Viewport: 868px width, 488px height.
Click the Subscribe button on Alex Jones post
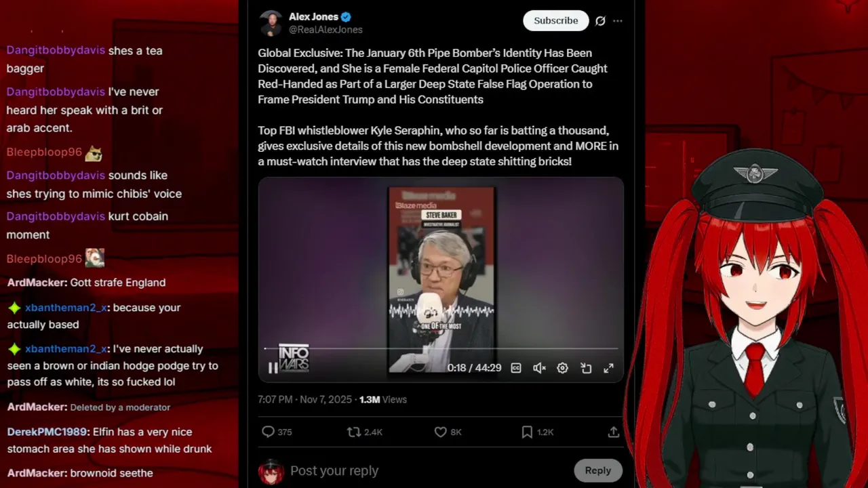(x=555, y=20)
